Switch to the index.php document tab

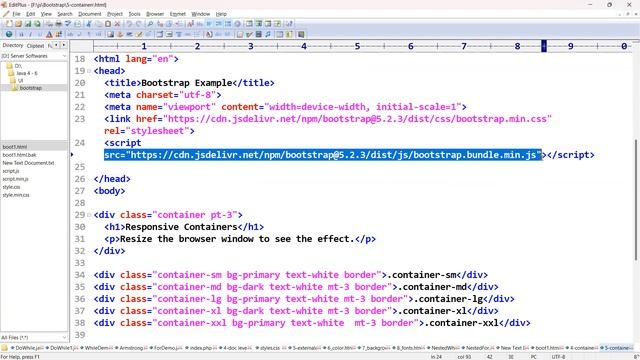point(200,348)
